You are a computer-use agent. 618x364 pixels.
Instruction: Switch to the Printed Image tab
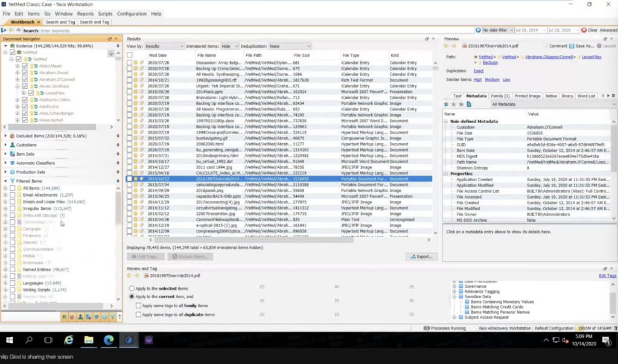pos(527,96)
